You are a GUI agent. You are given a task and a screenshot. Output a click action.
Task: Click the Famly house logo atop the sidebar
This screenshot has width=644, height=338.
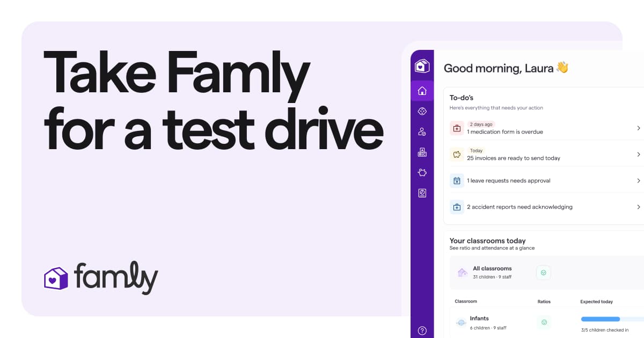coord(422,66)
